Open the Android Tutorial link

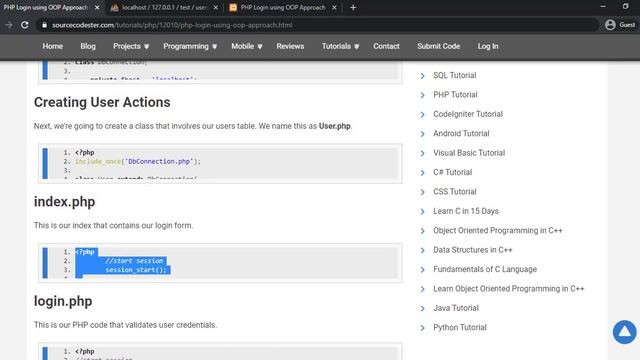click(461, 133)
